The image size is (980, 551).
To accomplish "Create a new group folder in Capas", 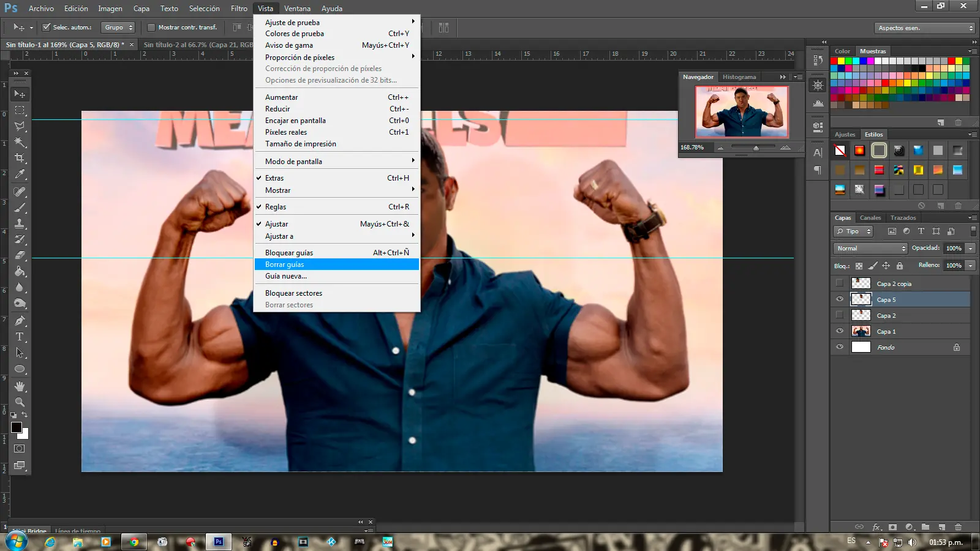I will click(925, 527).
